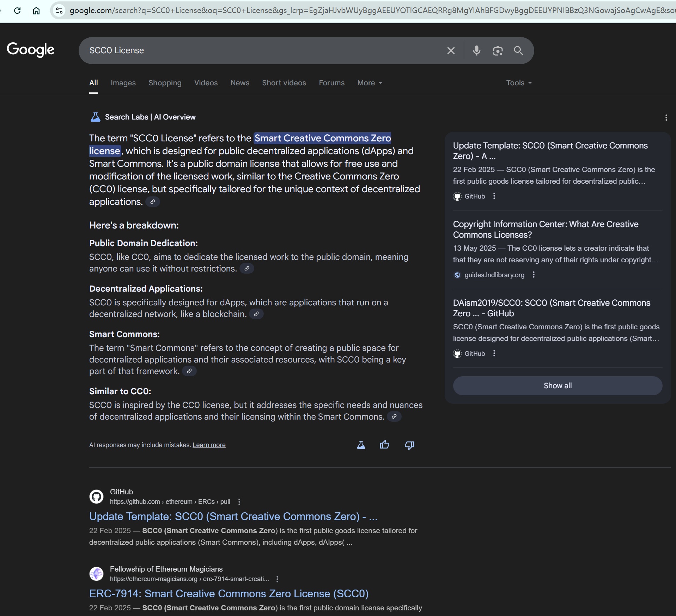This screenshot has width=676, height=616.
Task: Open Search by image camera icon
Action: point(498,51)
